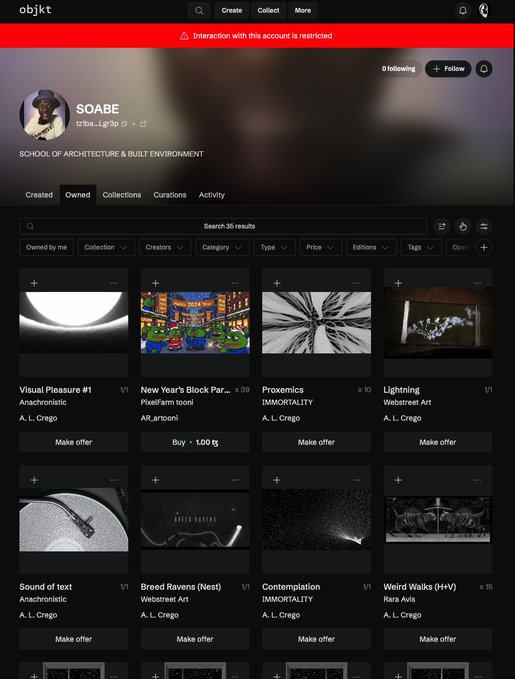Viewport: 515px width, 679px height.
Task: Open the search icon in top navigation
Action: [x=199, y=10]
